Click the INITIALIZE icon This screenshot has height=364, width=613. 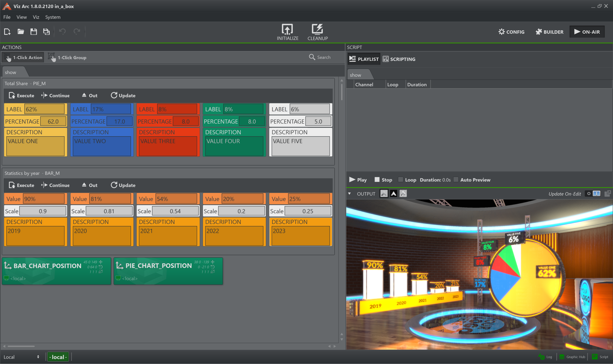coord(287,29)
